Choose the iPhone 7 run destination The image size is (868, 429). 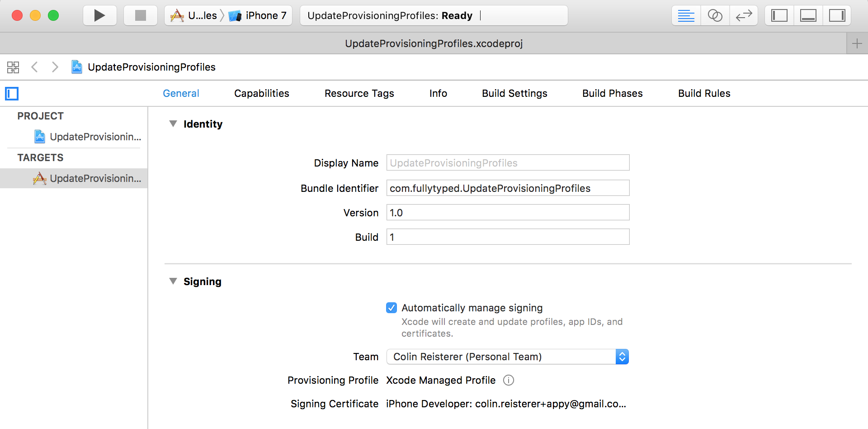pos(258,15)
